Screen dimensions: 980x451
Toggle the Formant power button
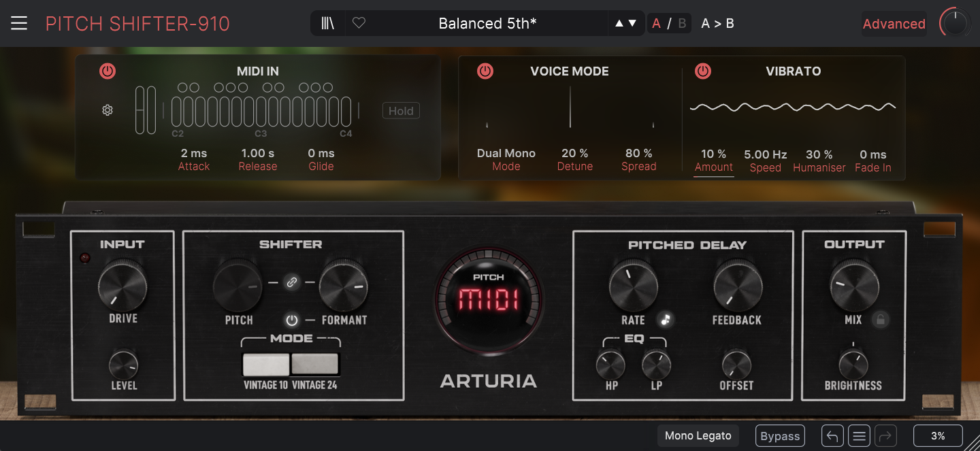click(292, 320)
